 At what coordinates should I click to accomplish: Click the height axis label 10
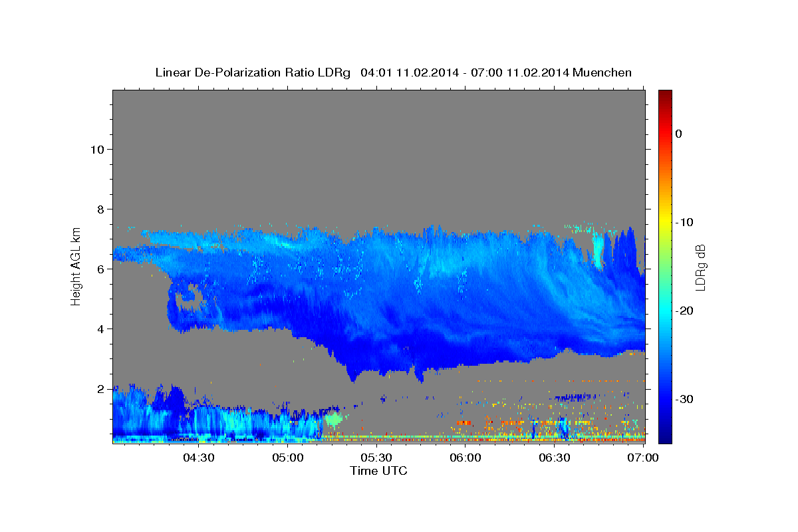pos(97,149)
